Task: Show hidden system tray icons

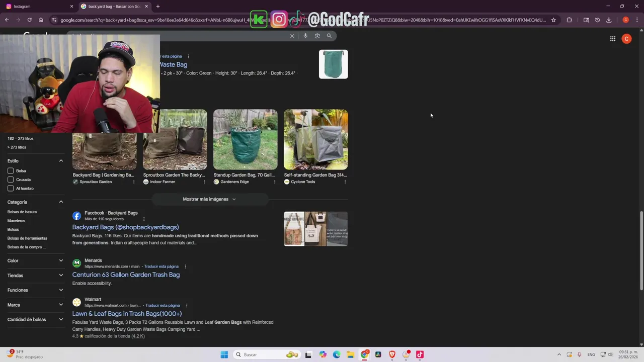Action: [x=558, y=354]
